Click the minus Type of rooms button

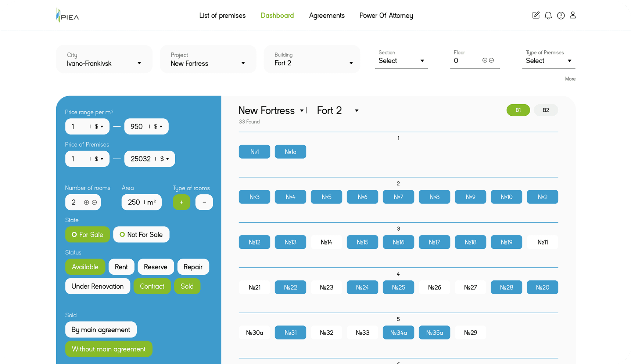pos(204,202)
